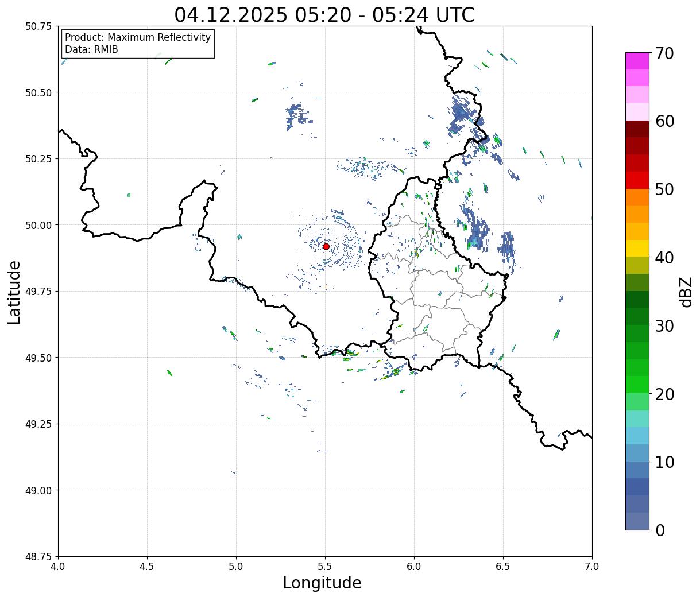
Task: Click the latitude tick label 50.25
Action: coord(38,159)
